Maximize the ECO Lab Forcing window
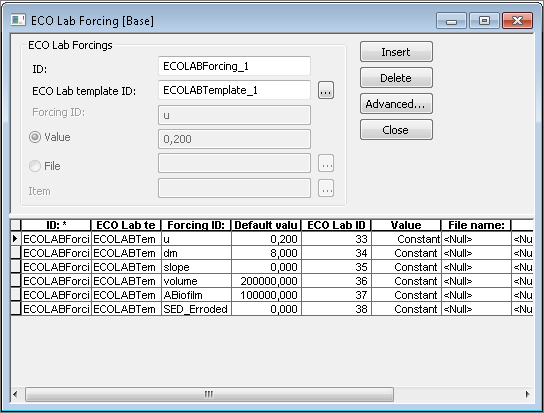 pyautogui.click(x=484, y=20)
